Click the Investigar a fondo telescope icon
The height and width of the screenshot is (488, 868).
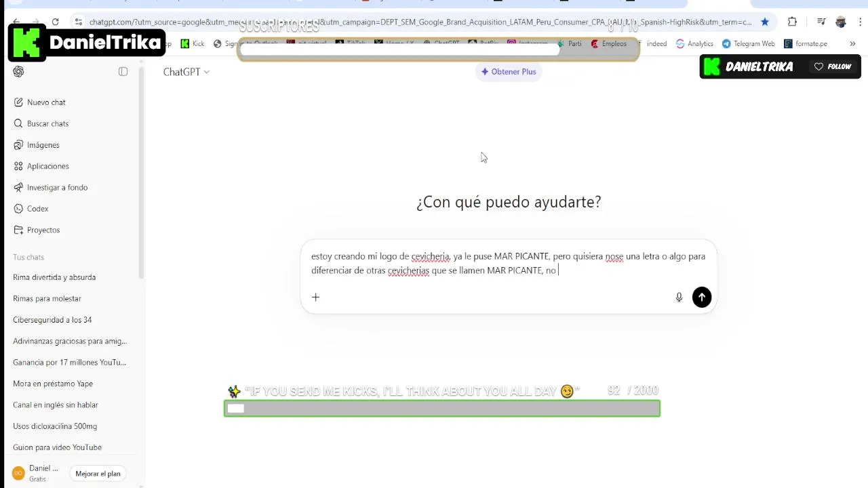click(18, 187)
